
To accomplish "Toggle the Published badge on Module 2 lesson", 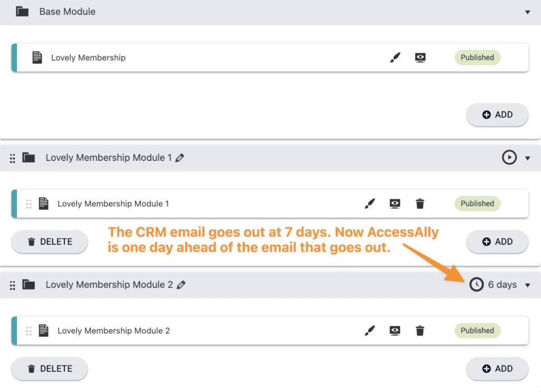I will pyautogui.click(x=477, y=330).
